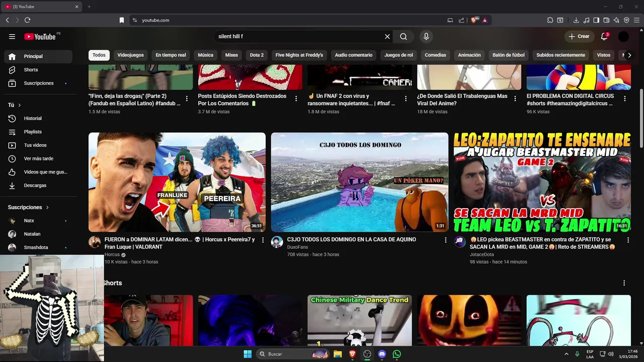Open FRANLUKE PEEREIRA video thumbnail
The width and height of the screenshot is (644, 362).
pyautogui.click(x=177, y=182)
